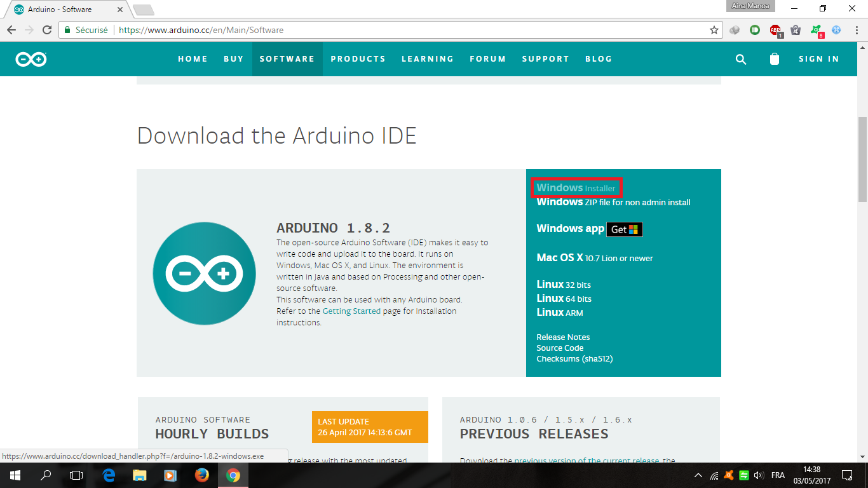Image resolution: width=868 pixels, height=488 pixels.
Task: Reload the page with the refresh icon
Action: (x=47, y=30)
